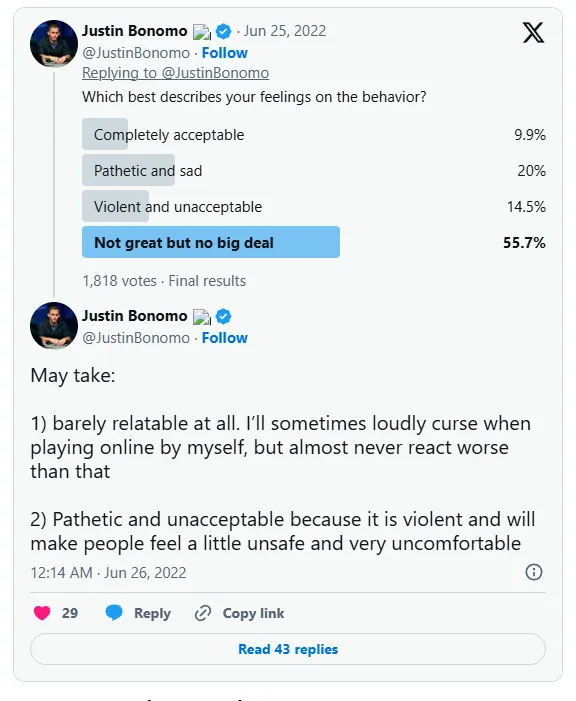Image resolution: width=576 pixels, height=701 pixels.
Task: Open the second Justin Bonomo avatar photo
Action: (54, 325)
